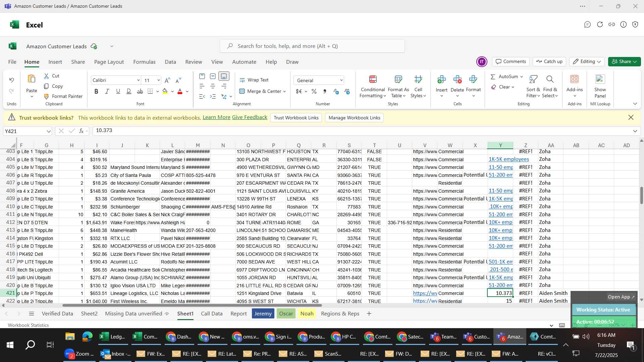
Task: Show the MX Lookup panel
Action: coord(600,86)
